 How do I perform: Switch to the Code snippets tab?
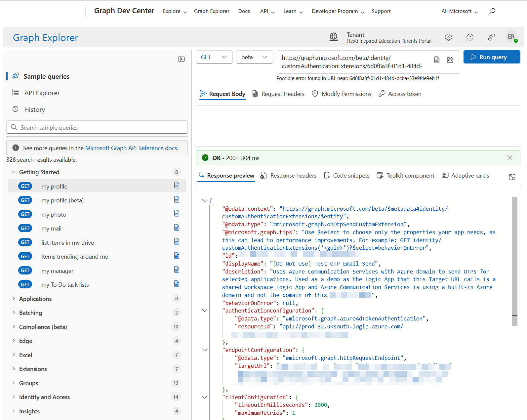[x=346, y=176]
